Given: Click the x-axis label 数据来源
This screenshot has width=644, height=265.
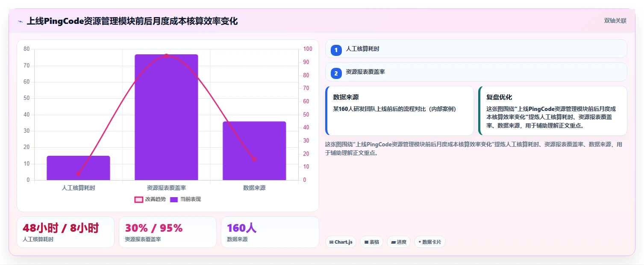Looking at the screenshot, I should coord(254,188).
